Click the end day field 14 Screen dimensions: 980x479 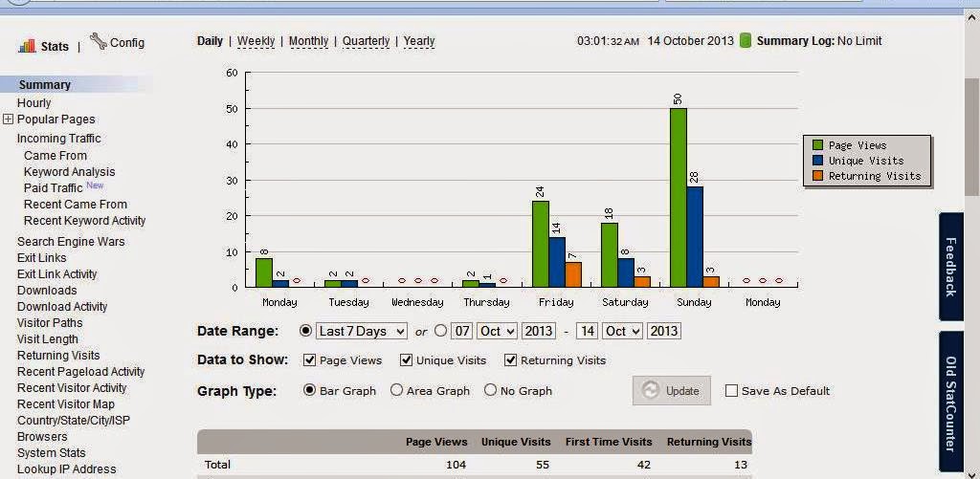tap(588, 331)
